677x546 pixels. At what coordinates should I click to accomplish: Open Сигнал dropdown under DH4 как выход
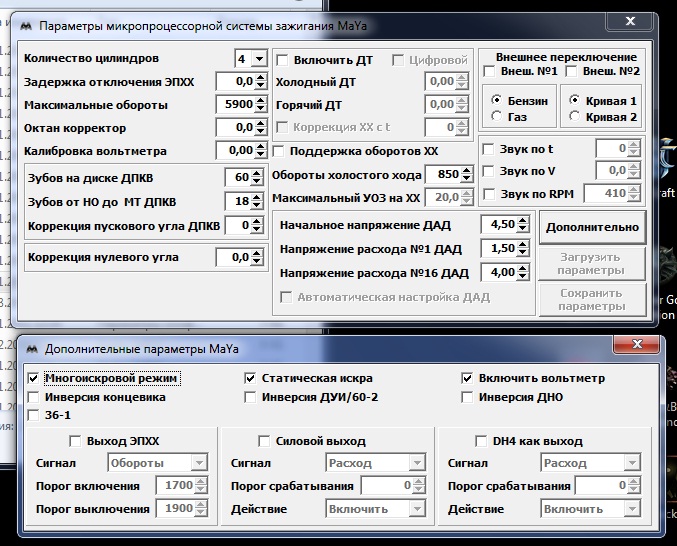tap(590, 463)
